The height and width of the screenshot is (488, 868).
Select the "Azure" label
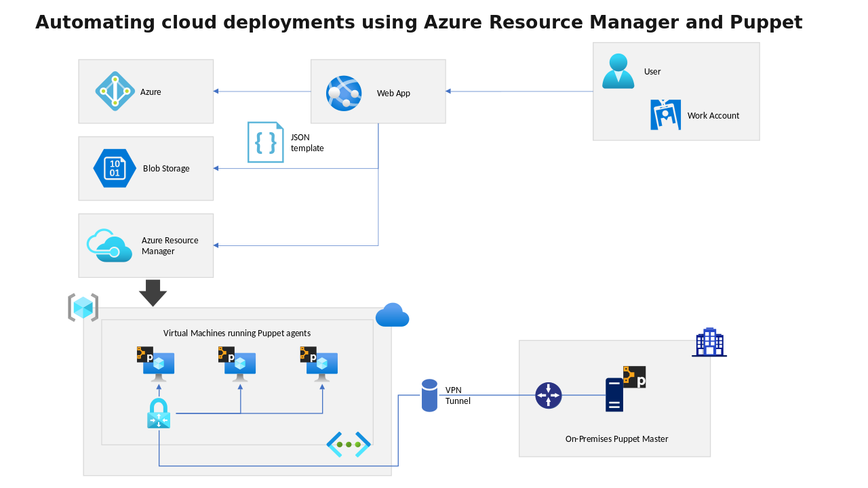[151, 91]
